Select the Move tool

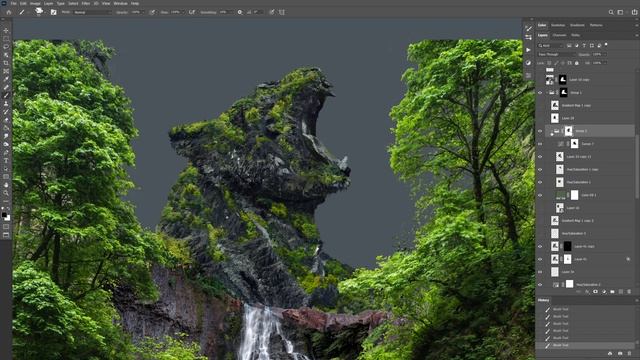[6, 31]
